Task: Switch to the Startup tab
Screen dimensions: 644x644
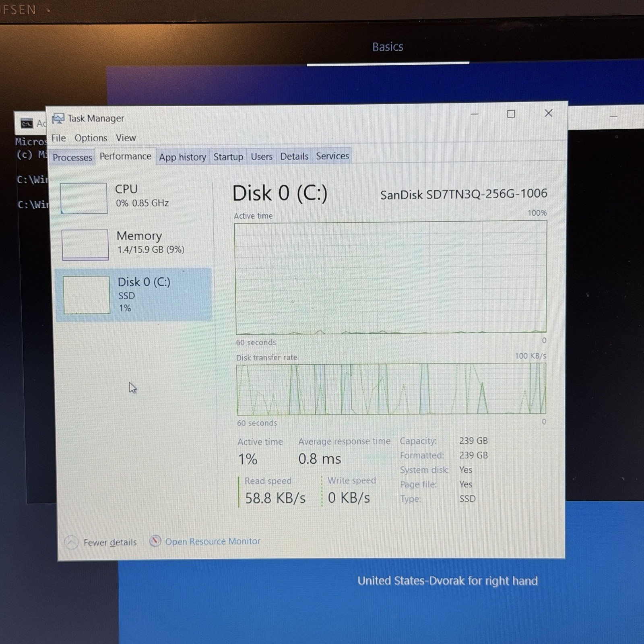Action: [228, 157]
